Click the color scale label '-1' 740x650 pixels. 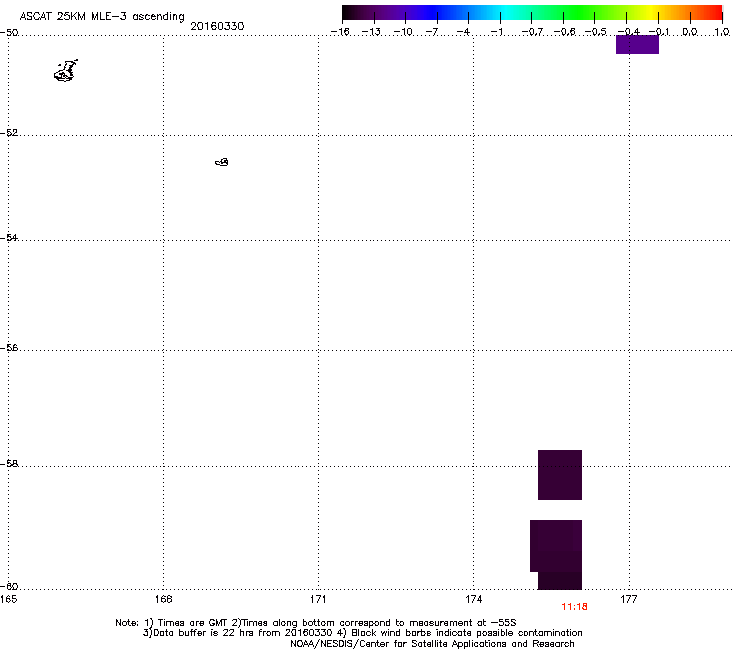click(497, 32)
